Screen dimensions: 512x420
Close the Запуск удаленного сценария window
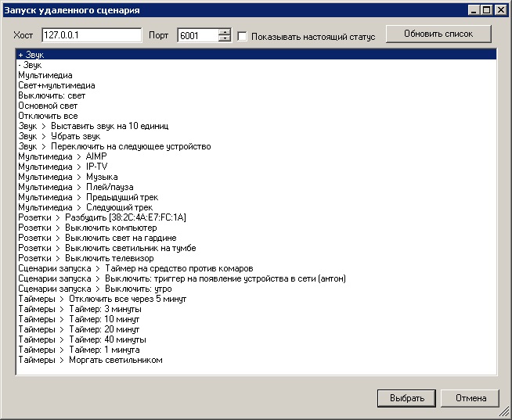point(500,10)
